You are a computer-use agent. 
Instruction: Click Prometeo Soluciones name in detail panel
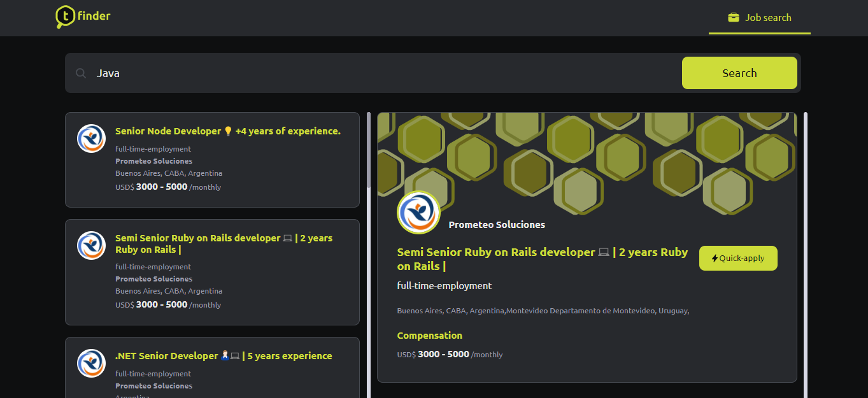(x=496, y=225)
